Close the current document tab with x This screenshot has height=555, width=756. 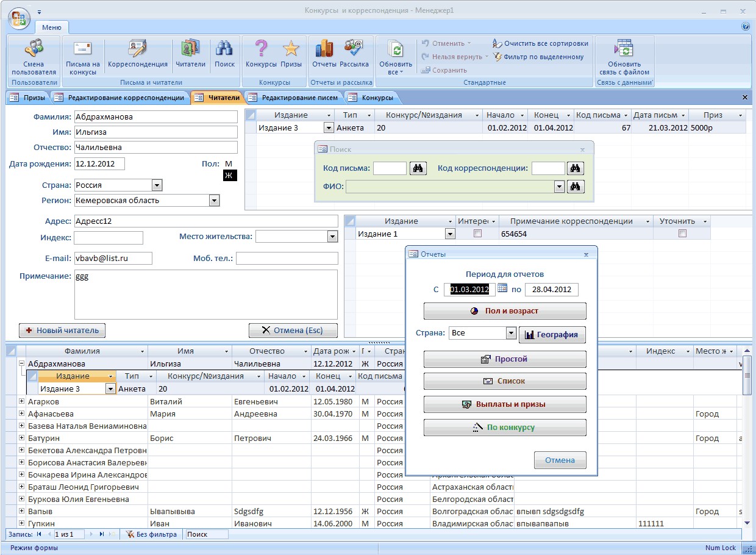[x=745, y=98]
